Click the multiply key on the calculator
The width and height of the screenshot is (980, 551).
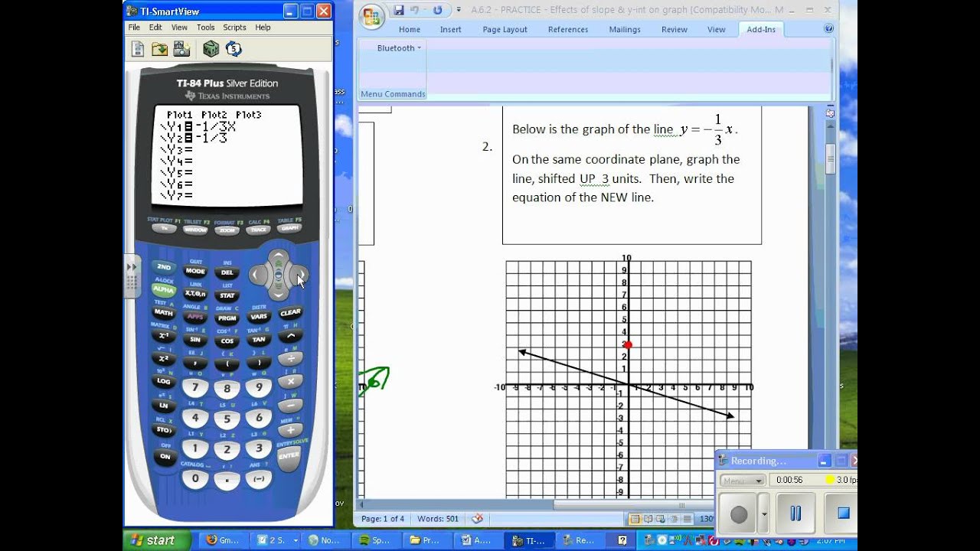pos(290,380)
